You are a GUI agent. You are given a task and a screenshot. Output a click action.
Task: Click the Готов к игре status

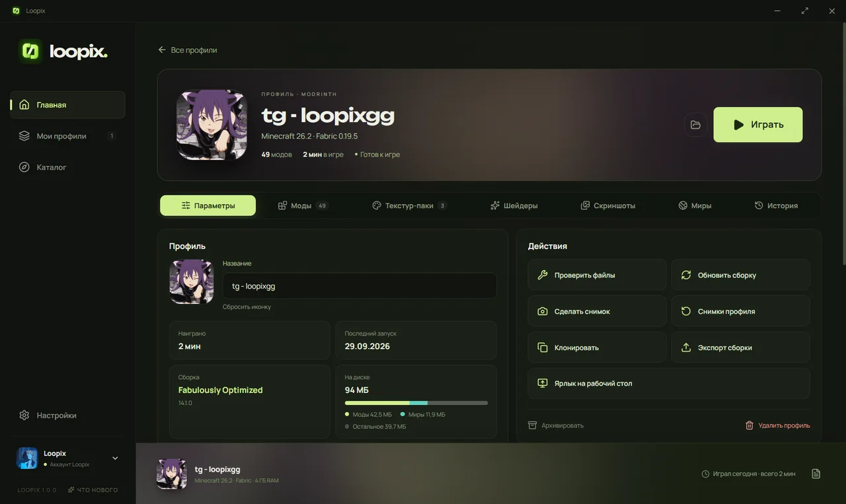(377, 155)
